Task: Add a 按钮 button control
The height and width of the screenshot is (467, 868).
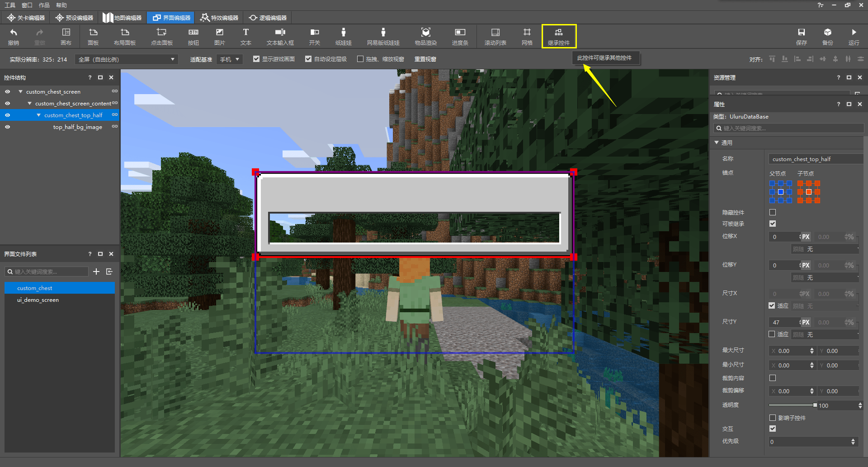Action: pyautogui.click(x=193, y=37)
